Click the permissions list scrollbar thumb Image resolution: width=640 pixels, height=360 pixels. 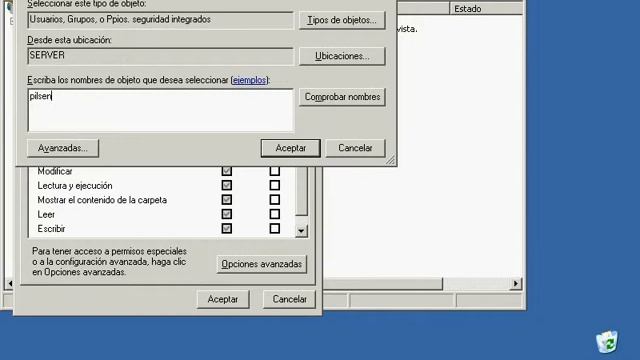pyautogui.click(x=301, y=191)
